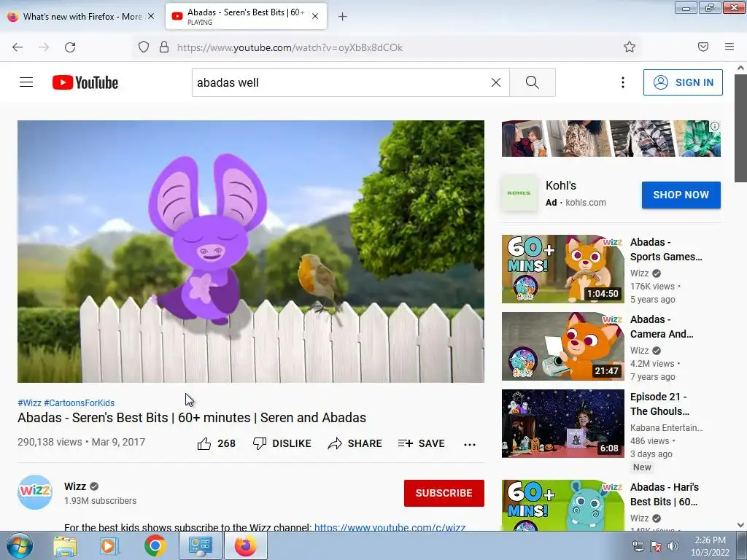
Task: Click the page scrollbar down arrow
Action: pos(741,525)
